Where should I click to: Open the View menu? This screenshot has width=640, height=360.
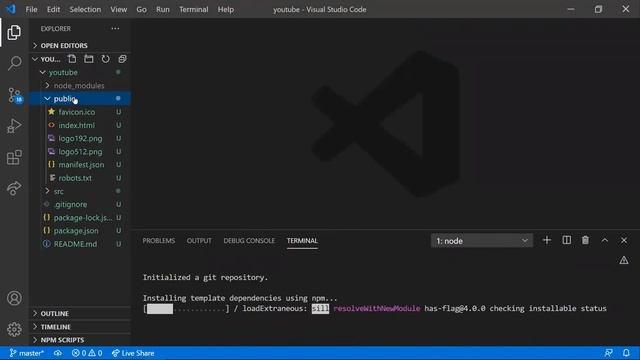(x=118, y=9)
